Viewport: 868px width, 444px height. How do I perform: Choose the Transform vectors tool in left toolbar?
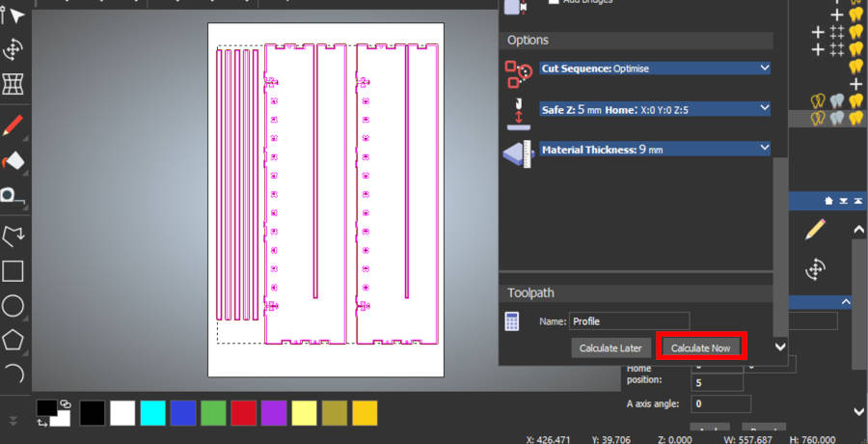[x=13, y=50]
